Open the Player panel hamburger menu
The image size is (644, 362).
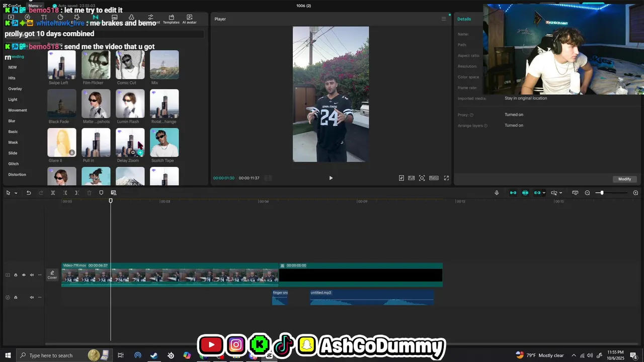click(444, 19)
